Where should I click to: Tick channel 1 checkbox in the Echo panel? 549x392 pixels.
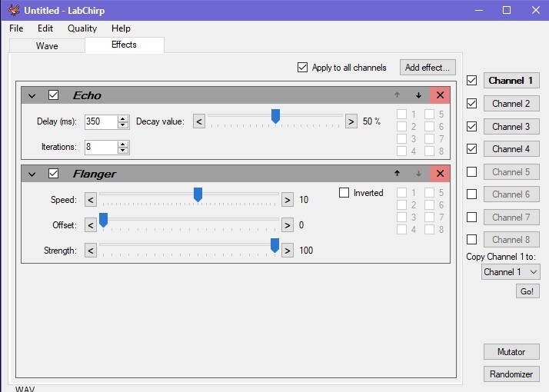click(401, 114)
